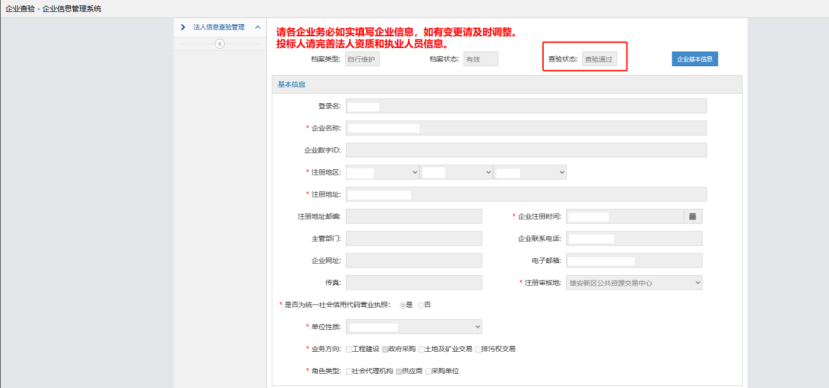
Task: Click the 档案类型 field showing 自行维护
Action: coord(362,59)
